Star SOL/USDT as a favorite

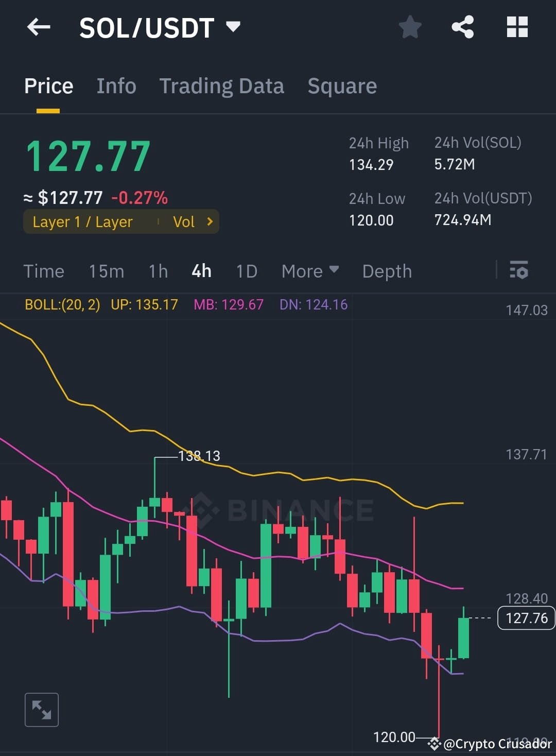pyautogui.click(x=410, y=27)
